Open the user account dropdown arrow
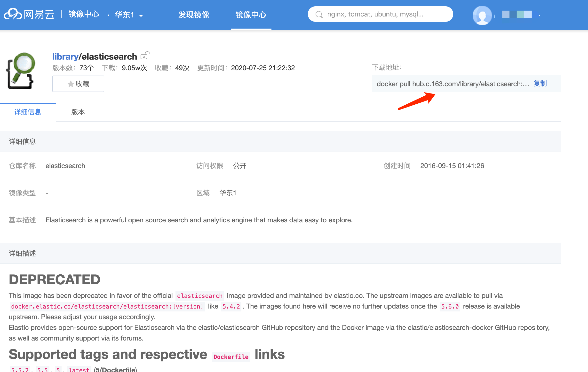588x372 pixels. click(540, 15)
